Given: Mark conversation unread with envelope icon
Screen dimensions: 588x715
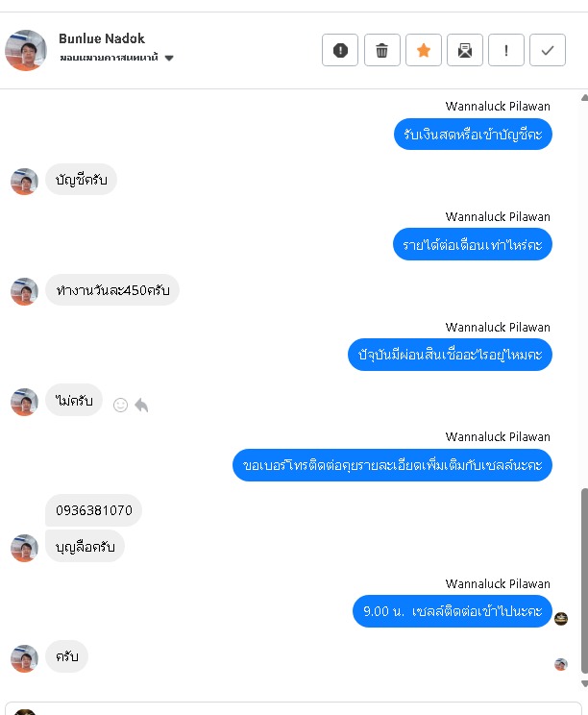Looking at the screenshot, I should click(465, 50).
